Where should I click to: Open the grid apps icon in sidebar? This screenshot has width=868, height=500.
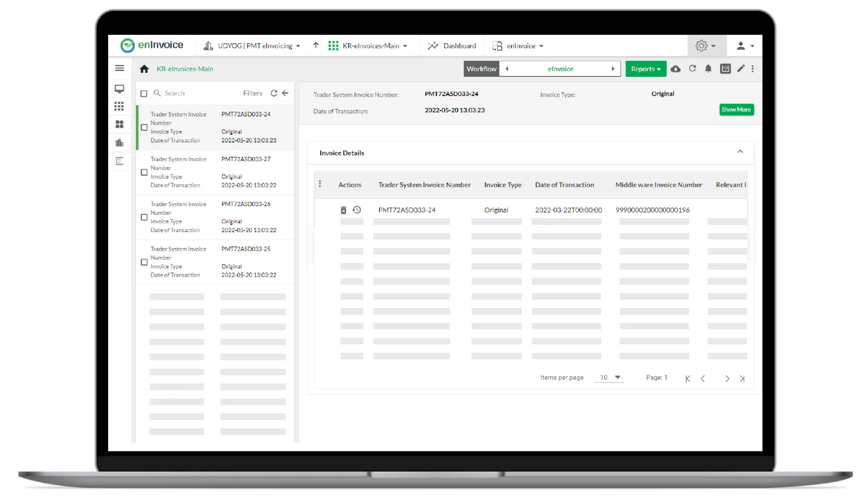[x=119, y=106]
